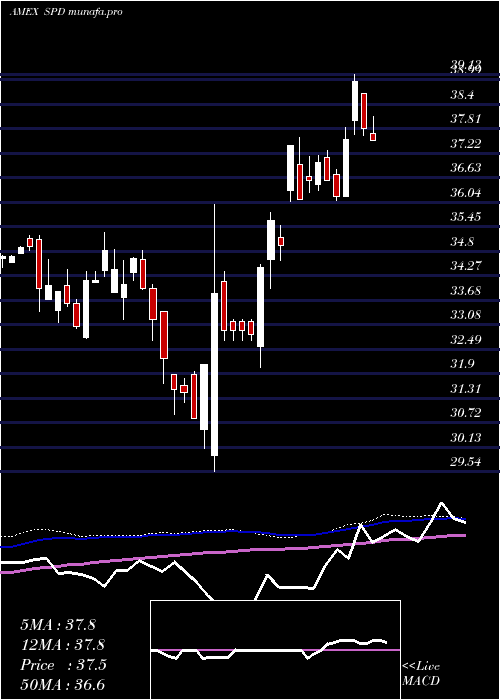
Task: Click the 30.72 price axis label
Action: point(465,413)
